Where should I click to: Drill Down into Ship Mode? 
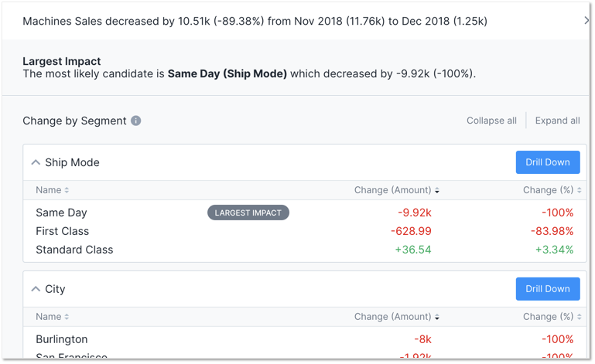pyautogui.click(x=548, y=162)
